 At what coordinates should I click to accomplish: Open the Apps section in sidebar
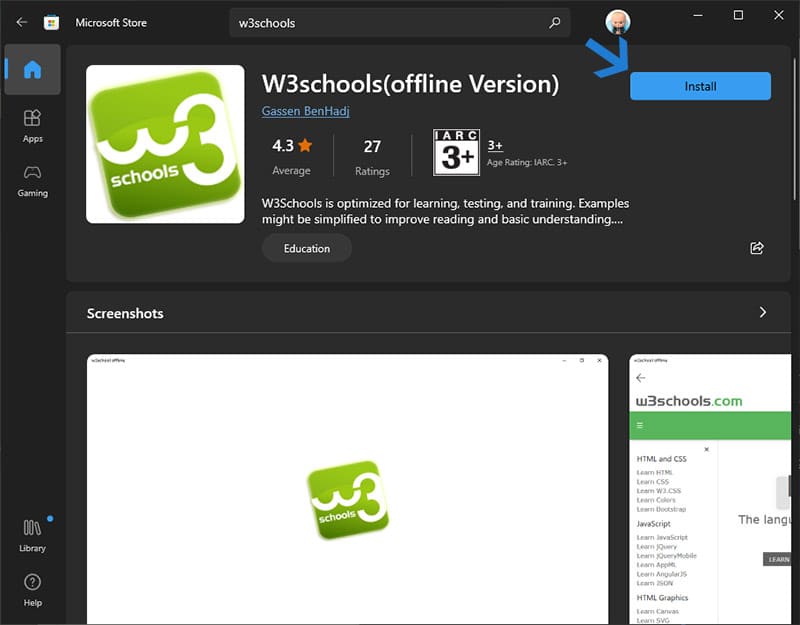[32, 126]
